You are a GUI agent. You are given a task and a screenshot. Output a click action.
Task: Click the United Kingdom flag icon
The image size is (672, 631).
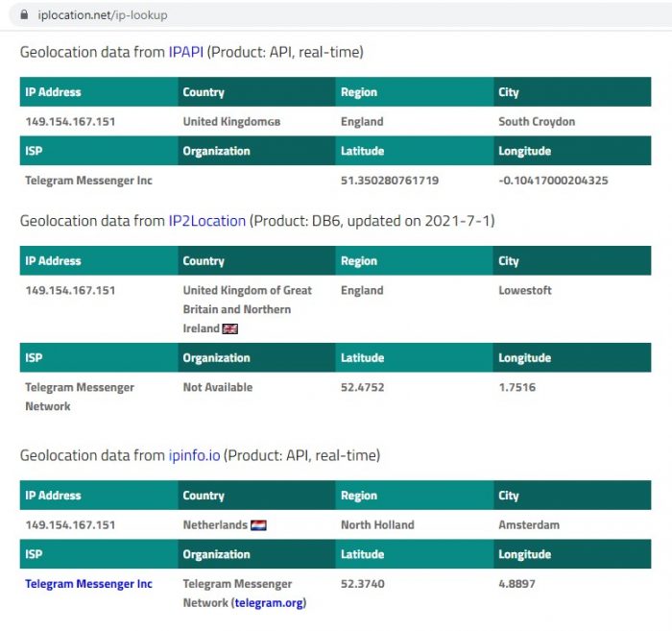tap(230, 328)
